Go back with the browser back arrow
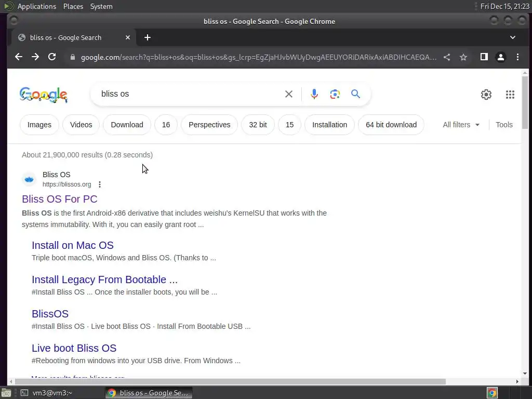532x399 pixels. [x=19, y=57]
